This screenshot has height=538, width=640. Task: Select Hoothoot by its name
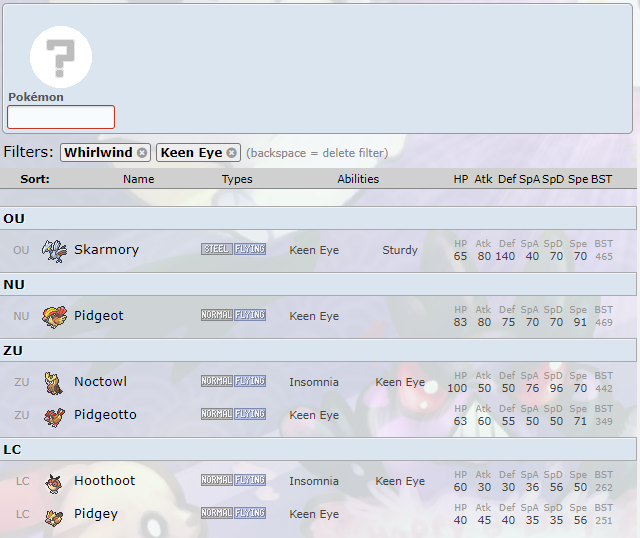tap(104, 480)
